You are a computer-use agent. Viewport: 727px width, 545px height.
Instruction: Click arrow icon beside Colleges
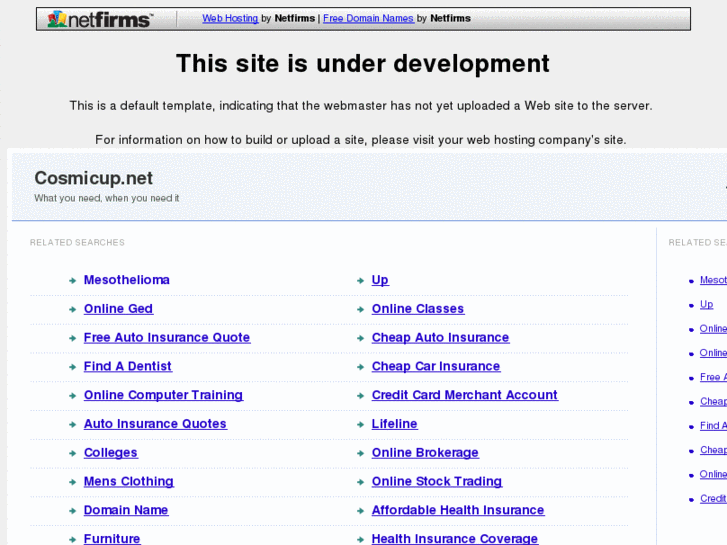(x=72, y=453)
